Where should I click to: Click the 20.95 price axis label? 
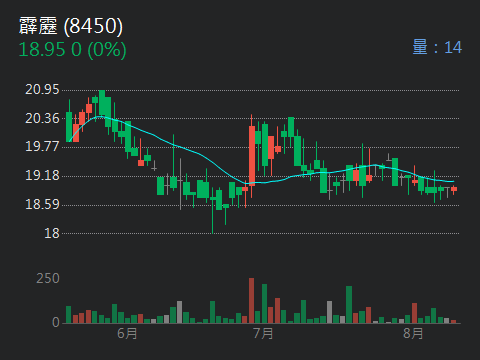(42, 90)
